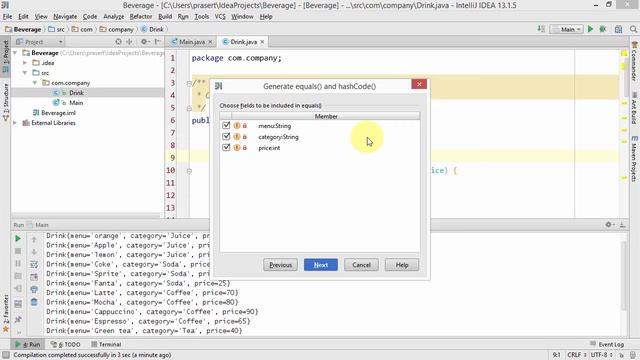
Task: Uncheck the price:int field checkbox
Action: [x=226, y=147]
